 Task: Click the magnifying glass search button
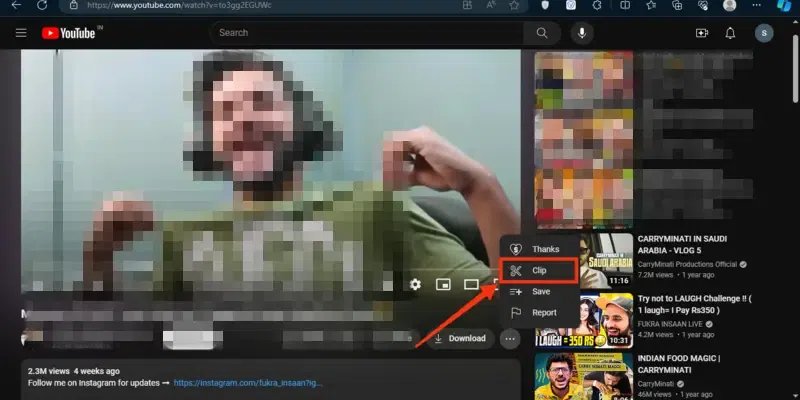click(x=542, y=33)
